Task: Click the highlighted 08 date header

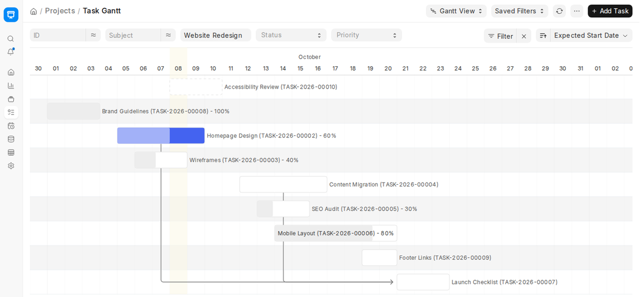Action: coord(178,68)
